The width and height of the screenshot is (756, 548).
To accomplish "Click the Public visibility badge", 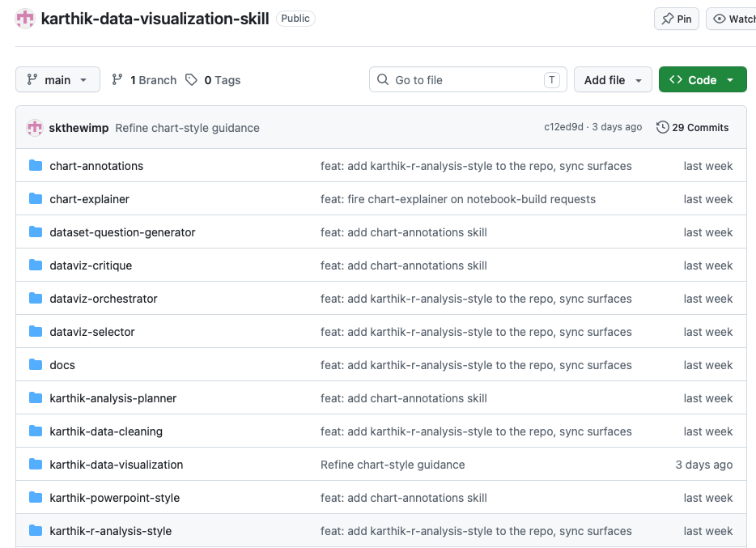I will click(x=295, y=19).
